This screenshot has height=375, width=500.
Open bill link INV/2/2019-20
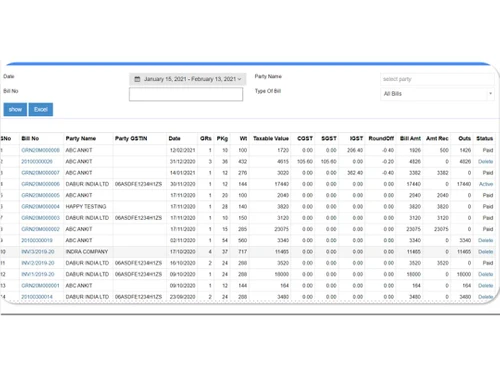(38, 263)
